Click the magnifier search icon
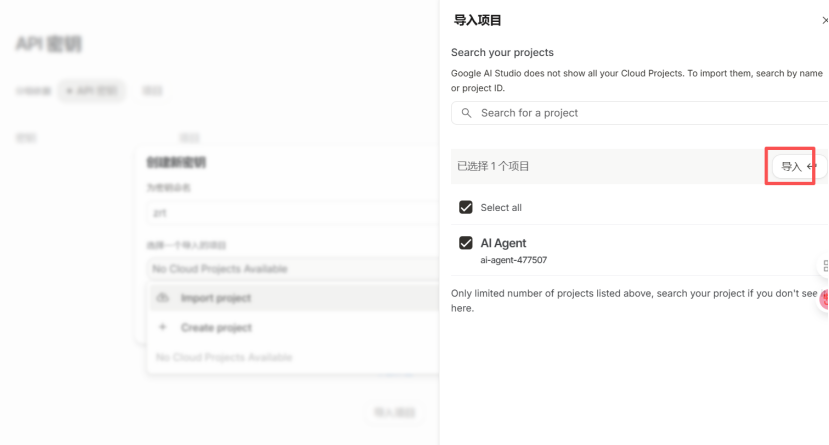Viewport: 829px width, 445px height. coord(466,113)
